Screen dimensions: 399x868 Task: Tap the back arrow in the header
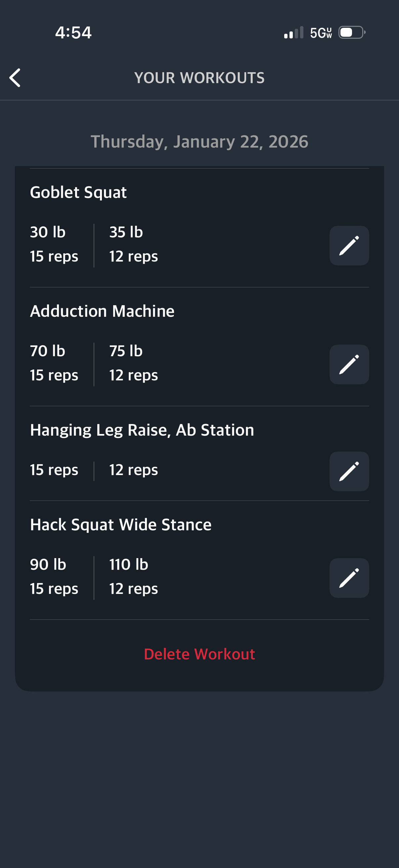point(15,78)
